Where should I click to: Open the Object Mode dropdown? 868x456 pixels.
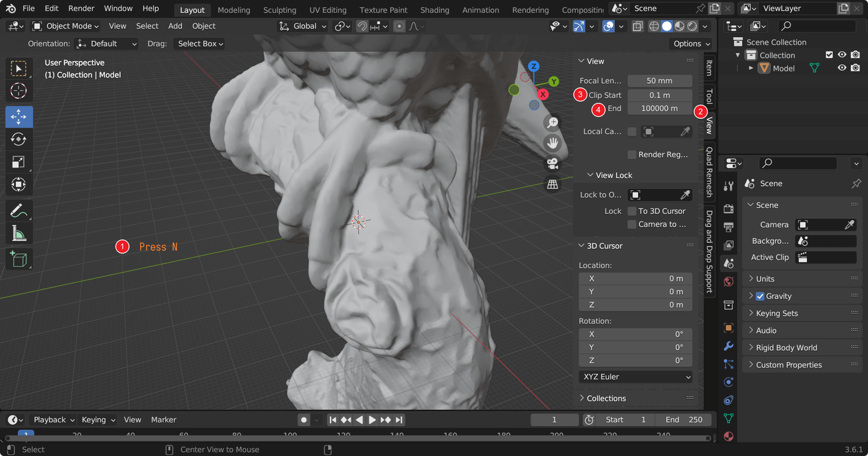coord(65,26)
